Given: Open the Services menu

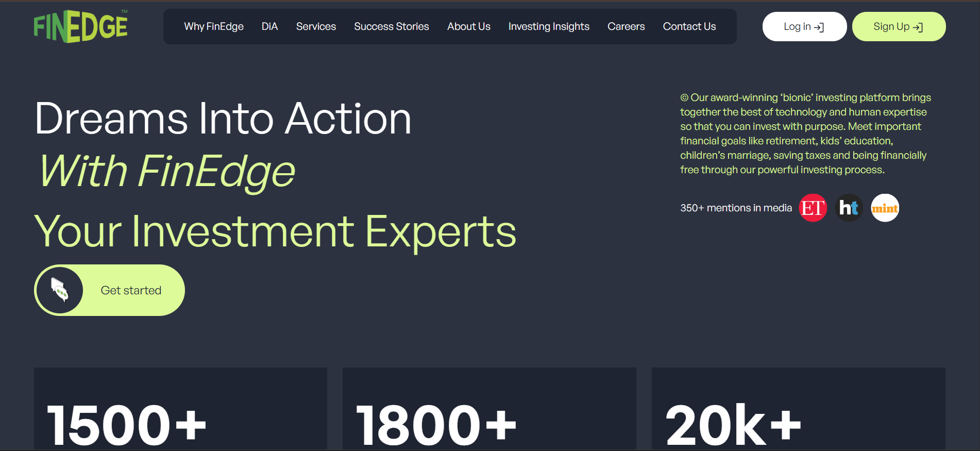Looking at the screenshot, I should 316,26.
